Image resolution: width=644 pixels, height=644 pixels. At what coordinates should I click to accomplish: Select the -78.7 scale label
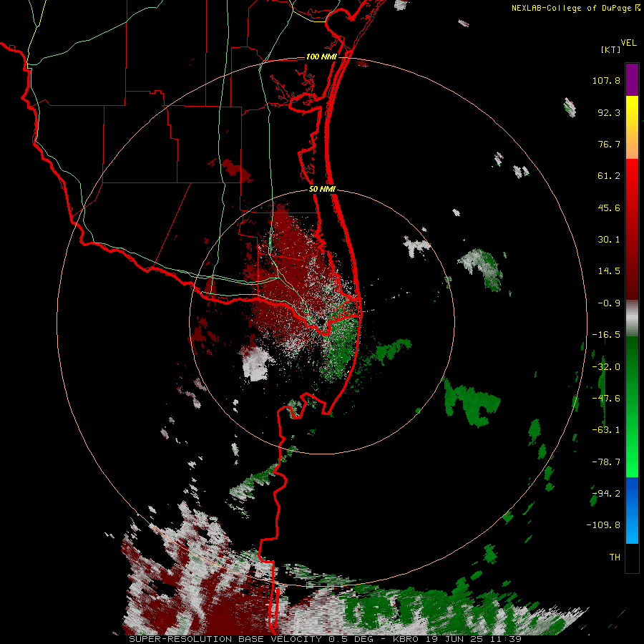[x=606, y=462]
